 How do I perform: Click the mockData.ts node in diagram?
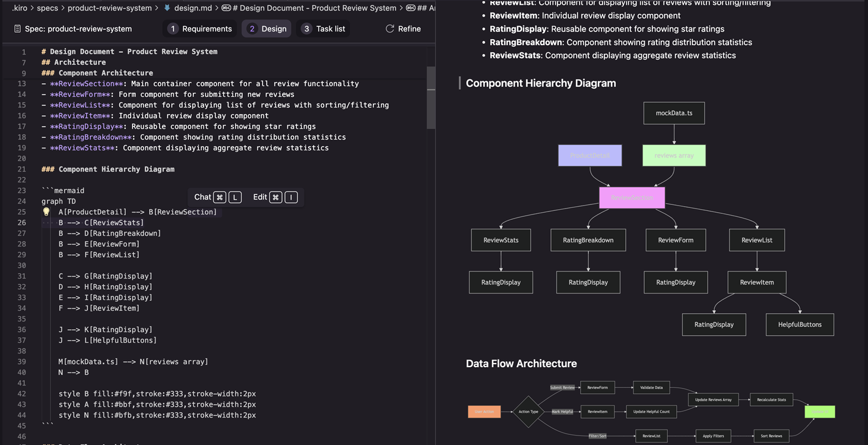pos(674,113)
